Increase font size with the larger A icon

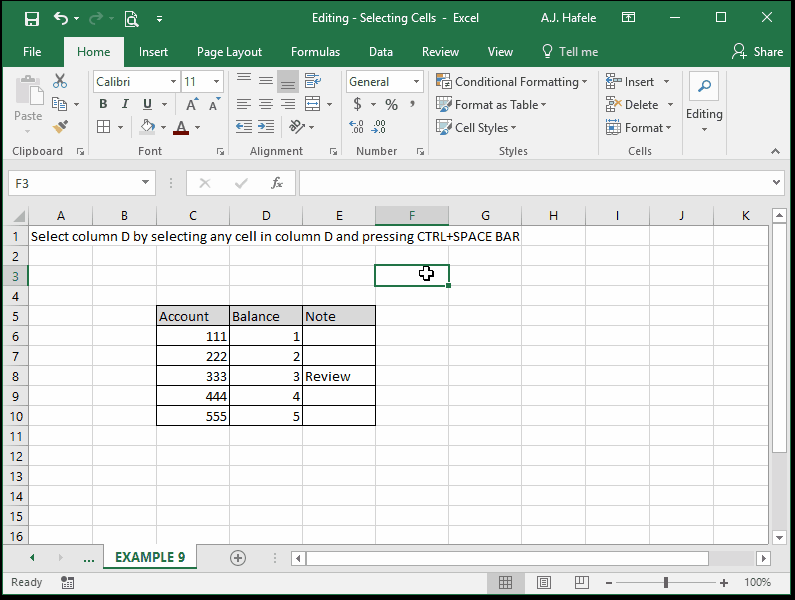coord(192,104)
